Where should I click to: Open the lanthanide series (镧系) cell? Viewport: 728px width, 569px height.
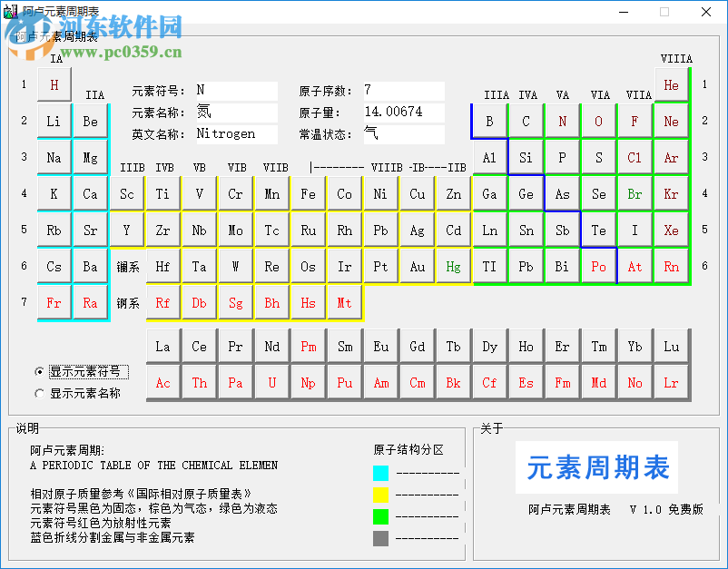tap(126, 266)
